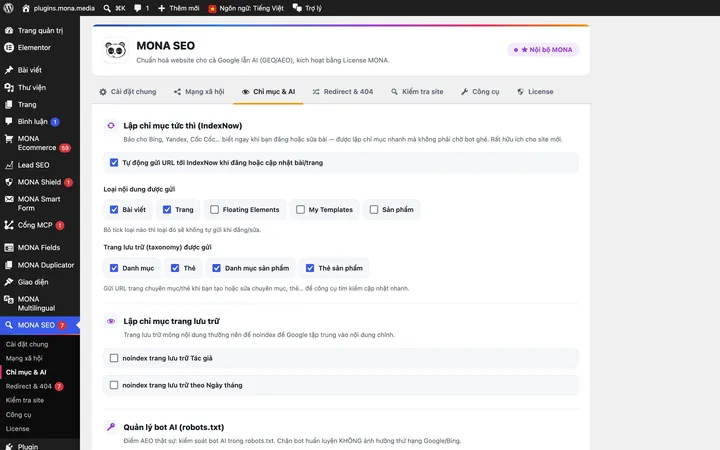The image size is (720, 450).
Task: Click the Thư viện media icon
Action: pyautogui.click(x=9, y=87)
